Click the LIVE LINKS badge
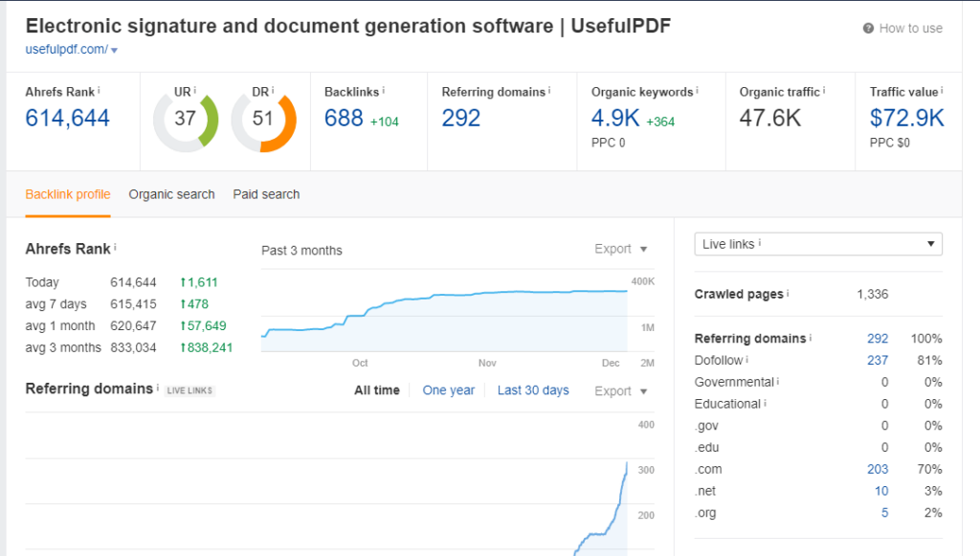Screen dimensions: 980x556 [x=190, y=390]
